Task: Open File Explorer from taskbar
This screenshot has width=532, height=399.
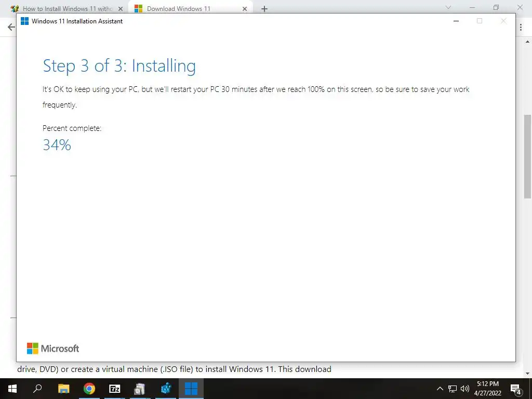Action: click(x=63, y=389)
